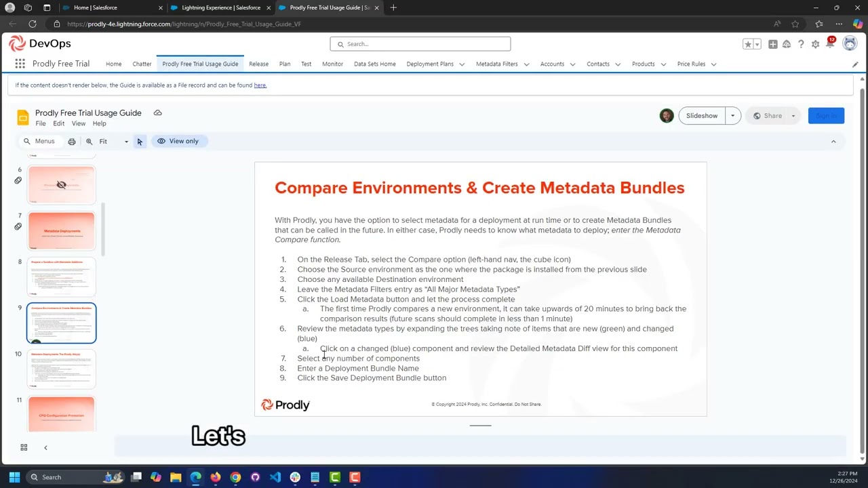Open the Test tab
The width and height of the screenshot is (868, 488).
click(x=306, y=64)
